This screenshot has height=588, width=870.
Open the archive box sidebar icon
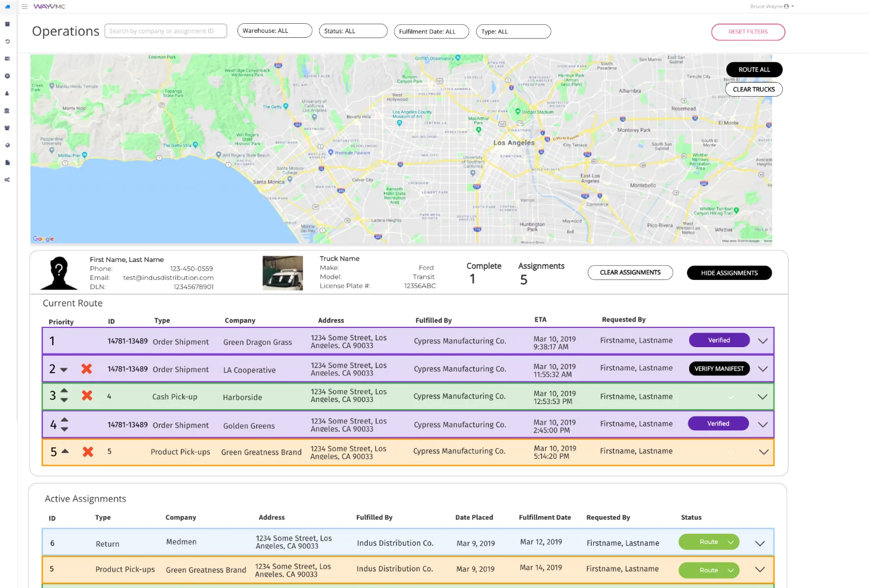(x=7, y=24)
